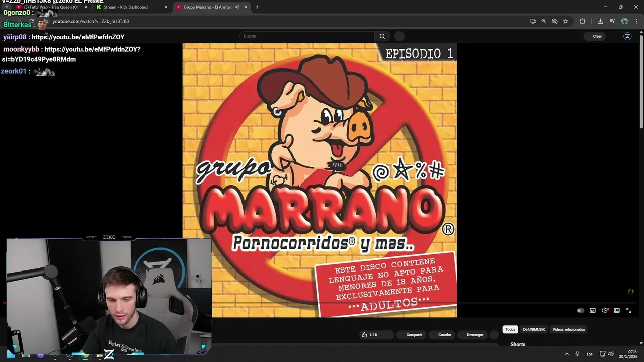Close the Kick Dashboard tab
This screenshot has height=362, width=644.
tap(166, 7)
